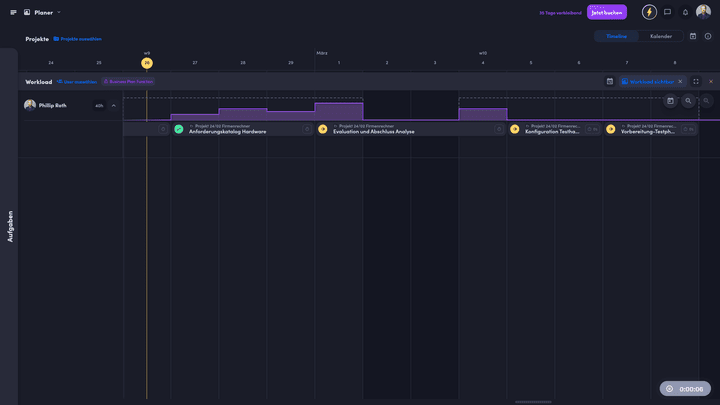Expand the Aufgaben side panel
Viewport: 720px width, 405px height.
[x=10, y=225]
